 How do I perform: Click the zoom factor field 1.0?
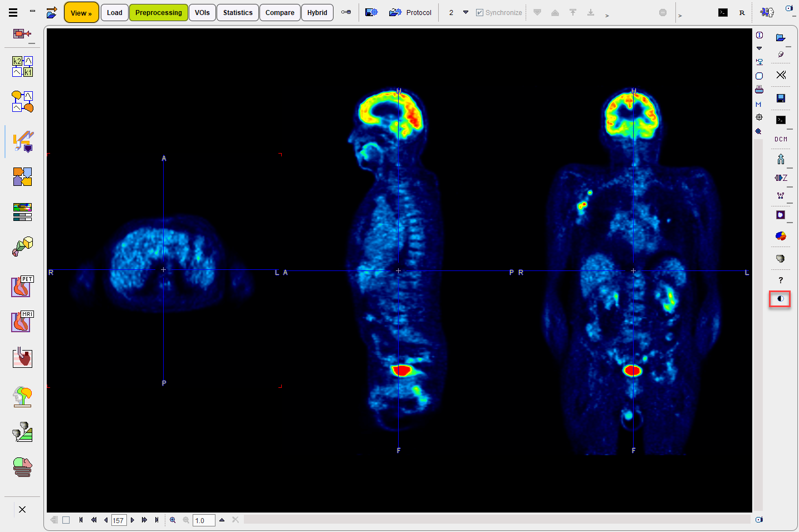point(204,520)
